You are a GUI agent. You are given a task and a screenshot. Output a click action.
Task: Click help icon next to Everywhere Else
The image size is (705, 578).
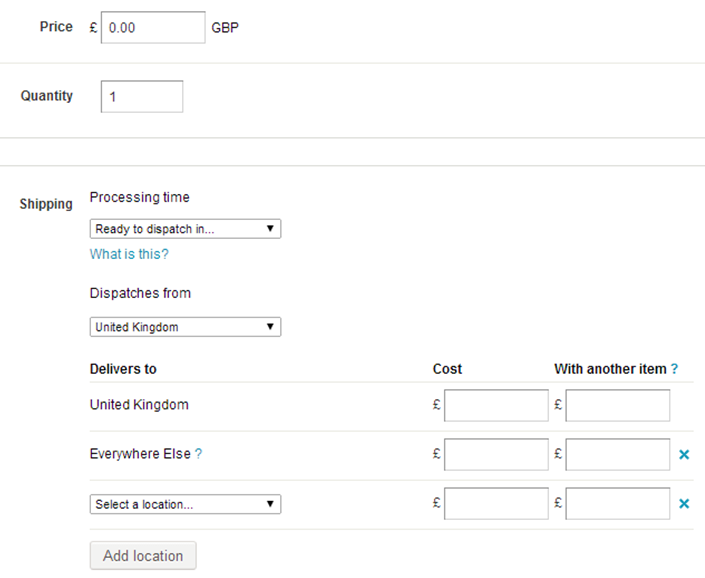coord(198,454)
